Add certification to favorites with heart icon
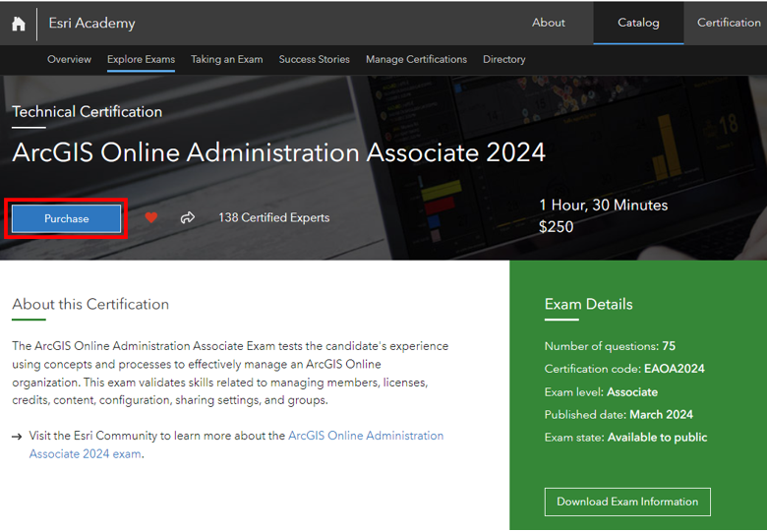The width and height of the screenshot is (767, 532). (x=151, y=217)
